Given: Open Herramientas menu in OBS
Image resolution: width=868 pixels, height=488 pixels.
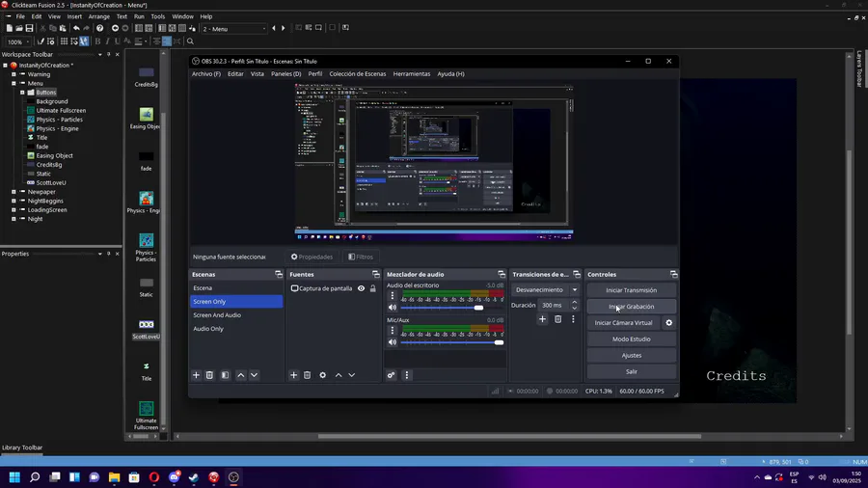Looking at the screenshot, I should click(411, 73).
